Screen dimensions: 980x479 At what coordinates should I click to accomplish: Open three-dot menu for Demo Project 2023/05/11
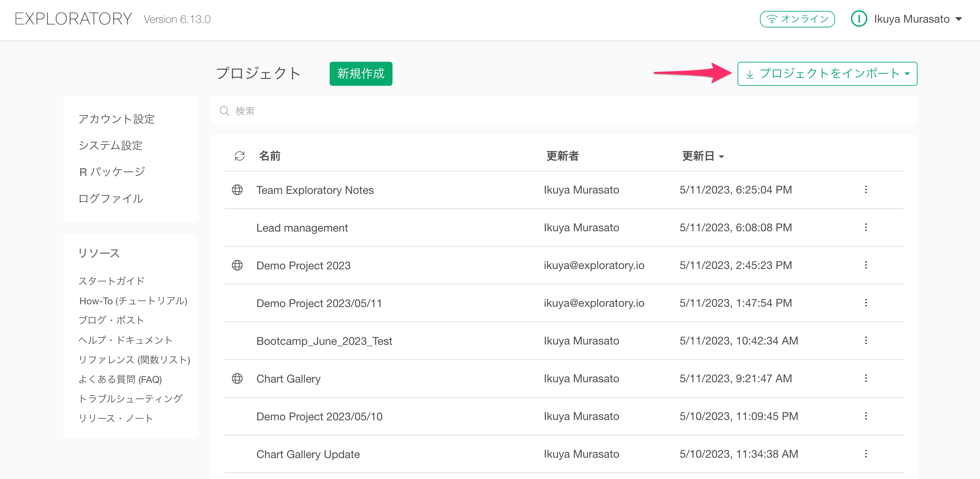[866, 303]
